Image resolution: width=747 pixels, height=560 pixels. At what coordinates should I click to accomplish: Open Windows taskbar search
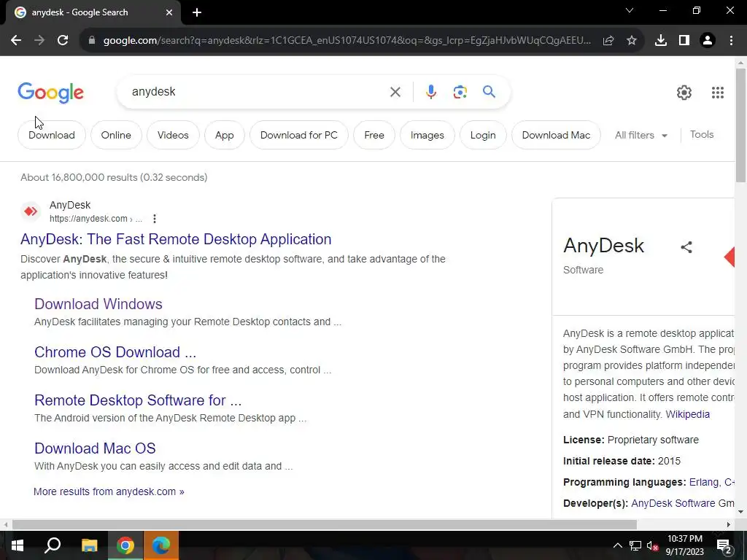click(x=53, y=545)
